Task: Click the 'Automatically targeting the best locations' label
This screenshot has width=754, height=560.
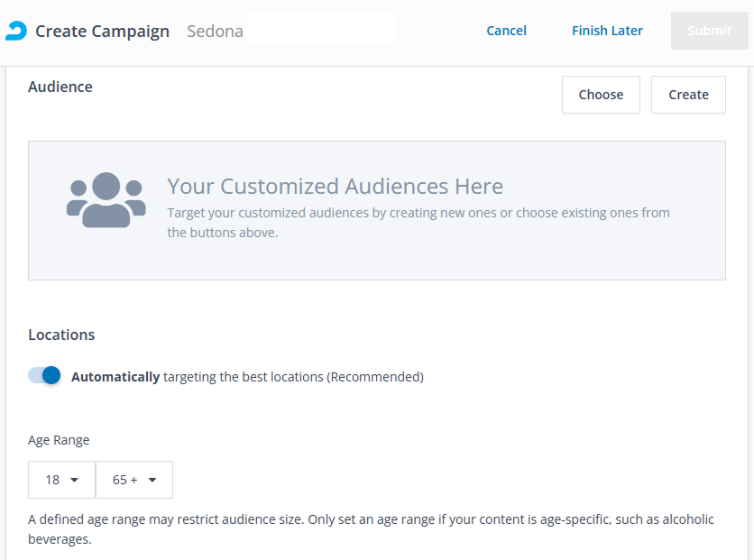Action: [x=247, y=377]
